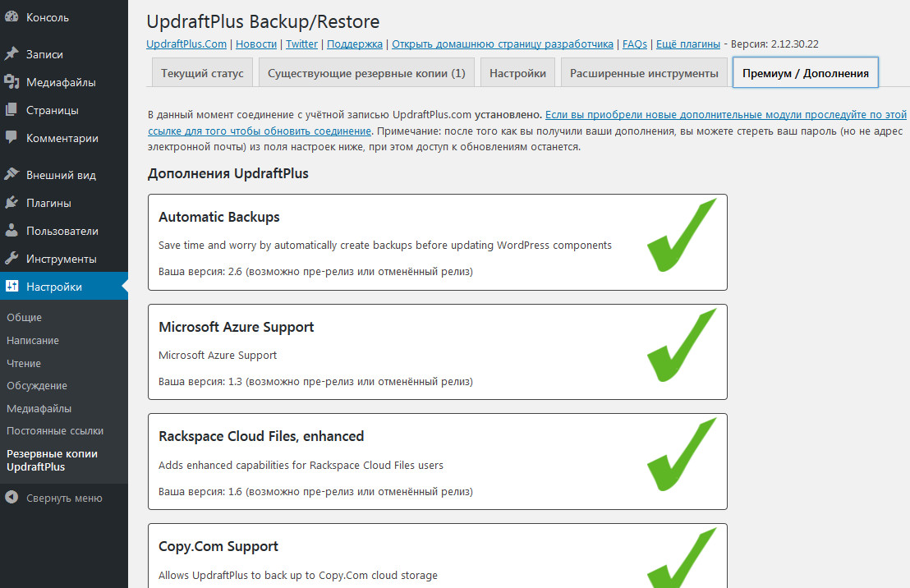Click the Медиафайлы media icon
Viewport: 910px width, 588px height.
coord(11,82)
